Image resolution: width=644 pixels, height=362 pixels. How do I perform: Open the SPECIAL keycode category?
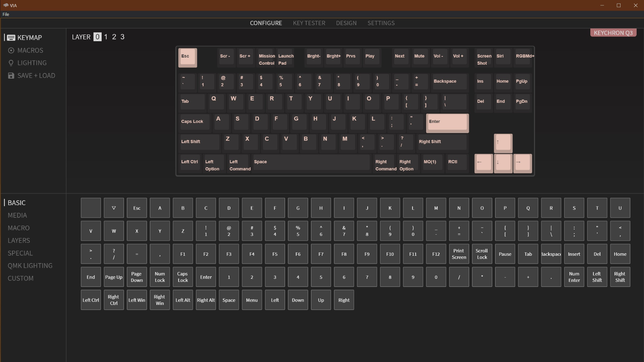click(x=20, y=253)
